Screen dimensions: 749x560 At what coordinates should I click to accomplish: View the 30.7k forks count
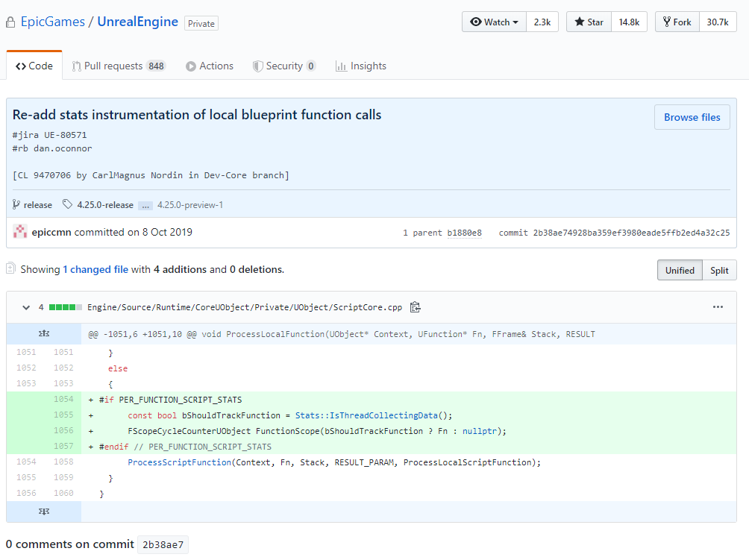click(x=718, y=22)
